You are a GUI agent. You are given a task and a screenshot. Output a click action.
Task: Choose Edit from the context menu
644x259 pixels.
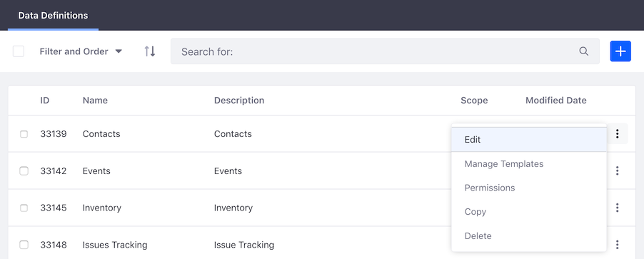529,140
